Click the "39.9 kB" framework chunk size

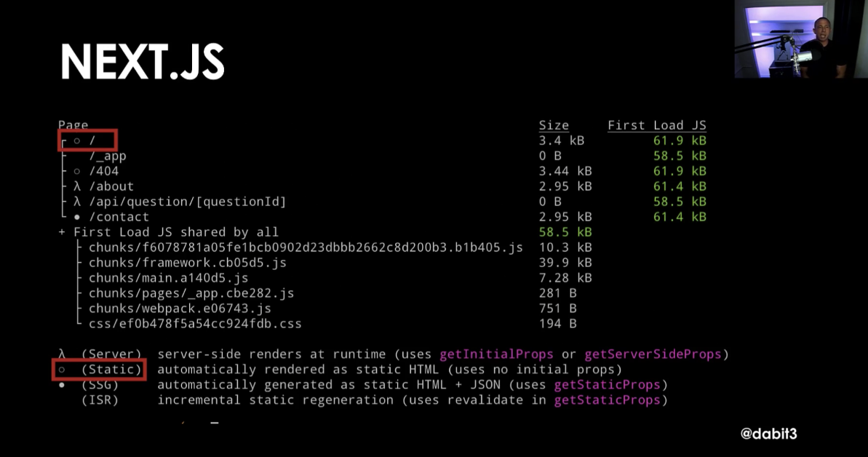point(565,263)
